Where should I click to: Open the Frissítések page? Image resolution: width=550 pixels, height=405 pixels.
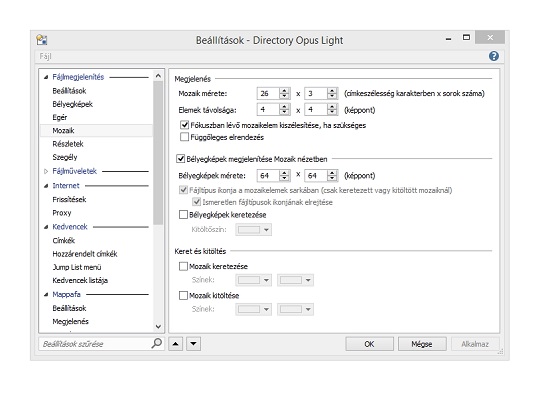tap(69, 200)
